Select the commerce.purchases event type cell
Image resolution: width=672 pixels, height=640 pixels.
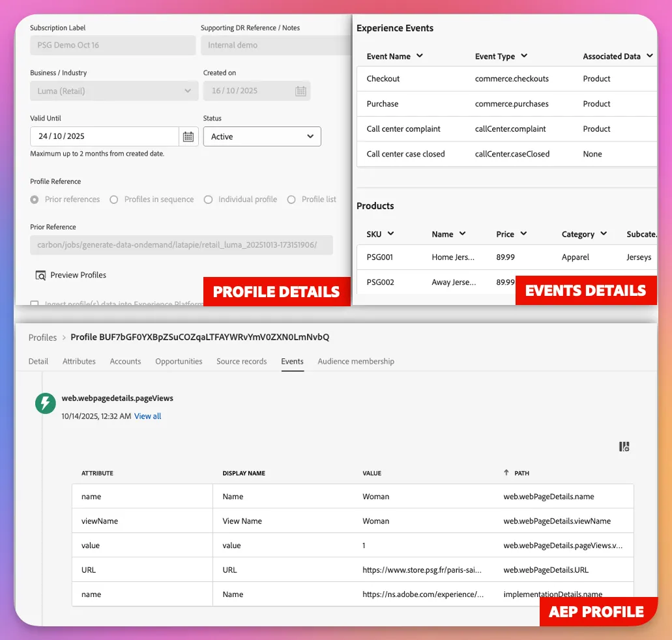(512, 104)
